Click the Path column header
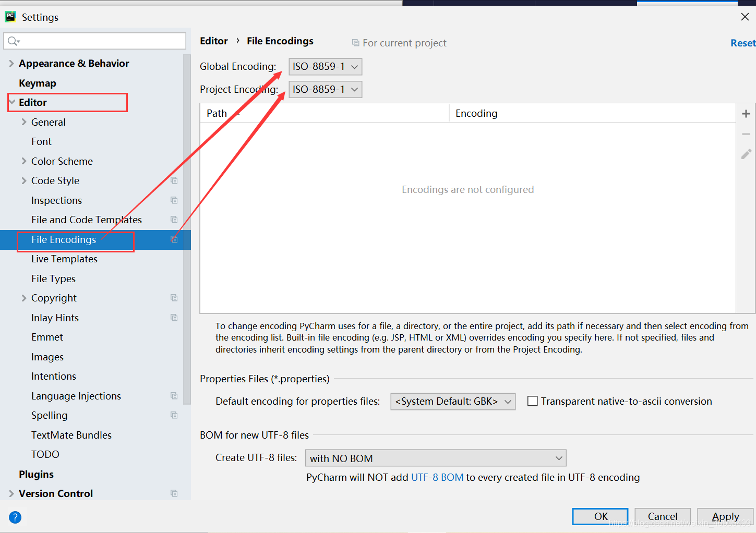Viewport: 756px width, 533px height. [324, 113]
